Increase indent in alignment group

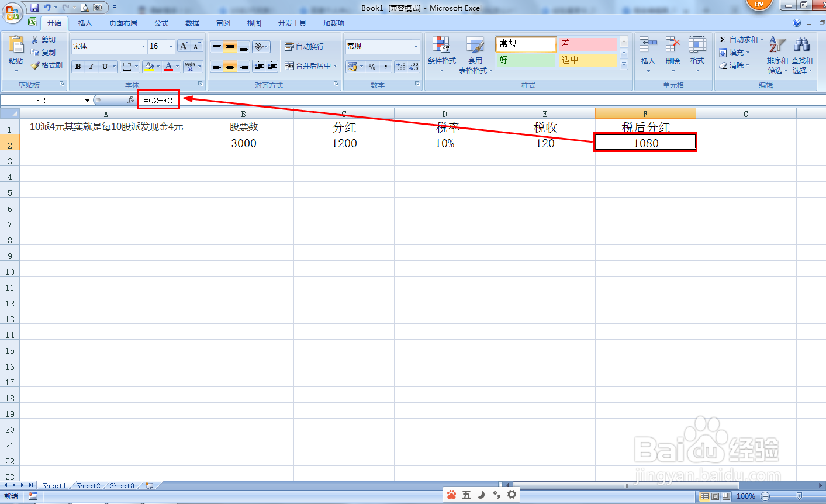(272, 66)
